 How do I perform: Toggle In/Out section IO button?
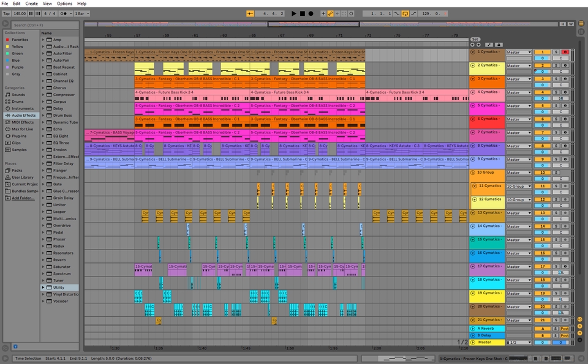point(580,319)
